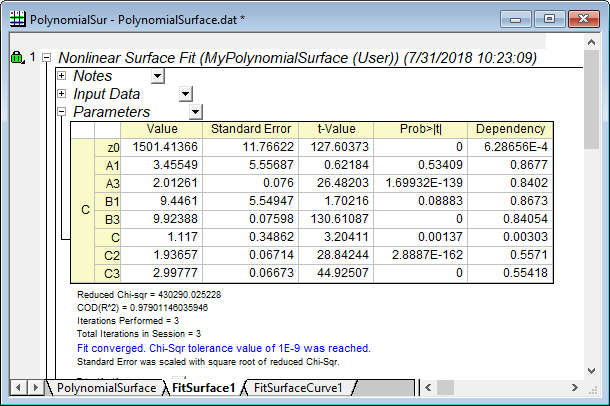Open the Notes dropdown arrow
Viewport: 610px width, 406px height.
coord(158,76)
